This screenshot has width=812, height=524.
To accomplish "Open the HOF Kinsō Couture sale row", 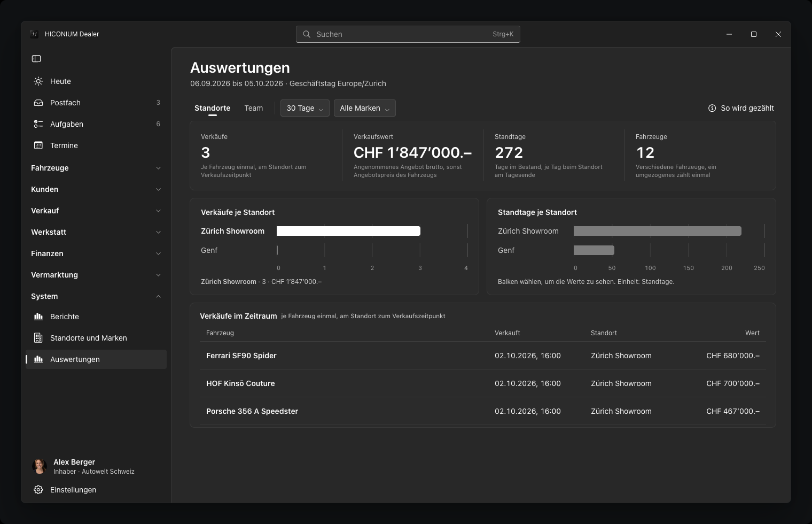I will point(483,383).
